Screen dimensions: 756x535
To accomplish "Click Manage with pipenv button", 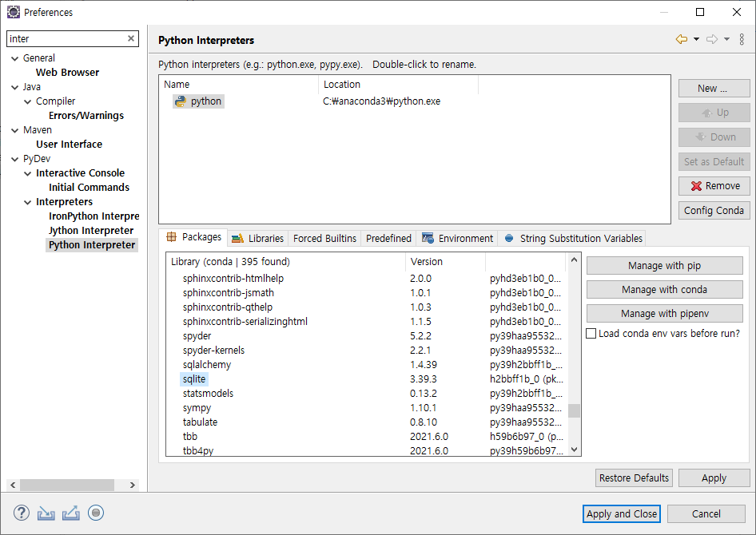I will 664,314.
